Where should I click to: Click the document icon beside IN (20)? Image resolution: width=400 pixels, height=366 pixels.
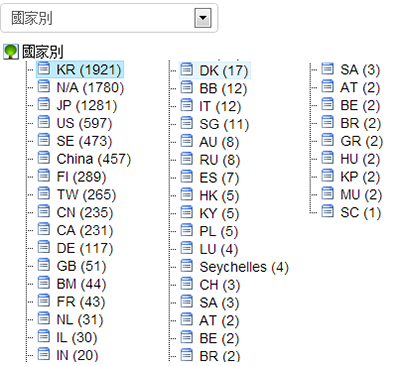click(44, 354)
